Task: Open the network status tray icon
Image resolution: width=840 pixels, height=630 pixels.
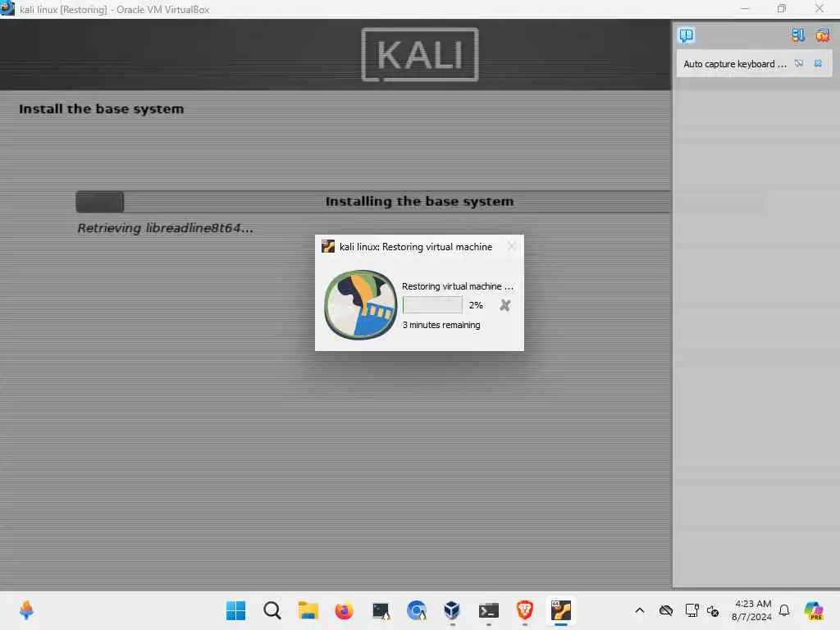Action: (692, 610)
